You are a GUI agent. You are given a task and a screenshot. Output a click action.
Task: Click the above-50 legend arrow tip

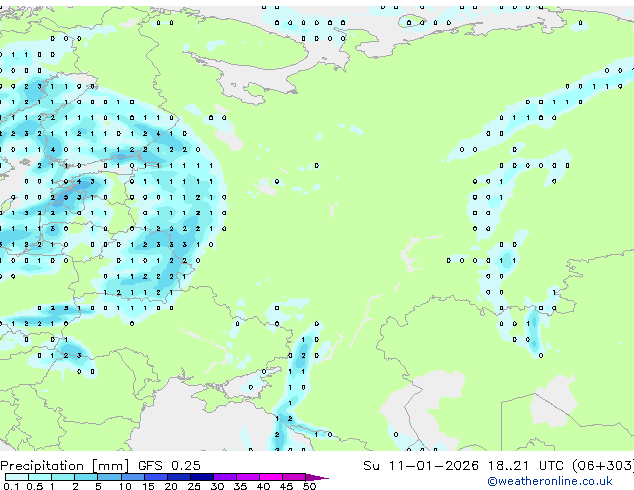click(318, 477)
